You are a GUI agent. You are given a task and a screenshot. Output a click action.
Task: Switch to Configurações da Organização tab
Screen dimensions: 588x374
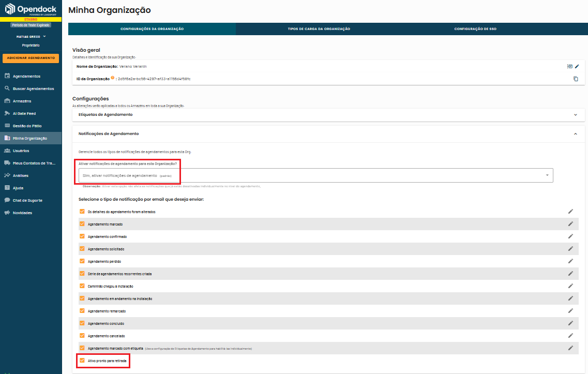pyautogui.click(x=152, y=29)
